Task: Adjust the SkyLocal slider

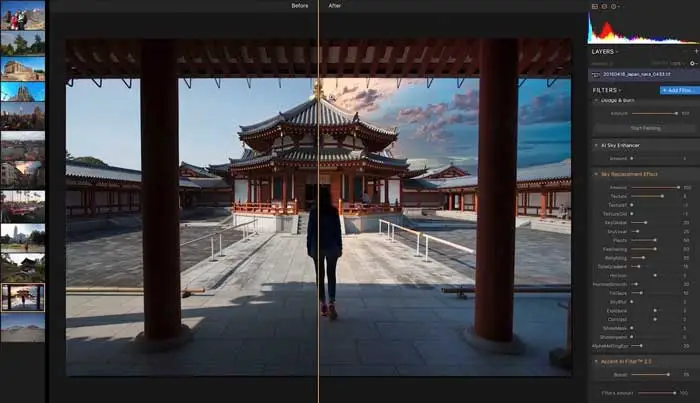Action: pos(655,231)
